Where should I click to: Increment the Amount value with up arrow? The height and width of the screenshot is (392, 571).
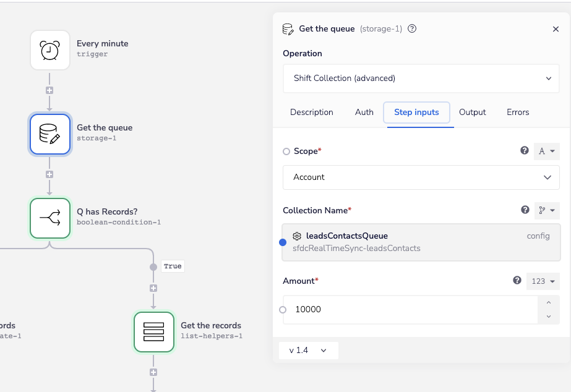[548, 303]
